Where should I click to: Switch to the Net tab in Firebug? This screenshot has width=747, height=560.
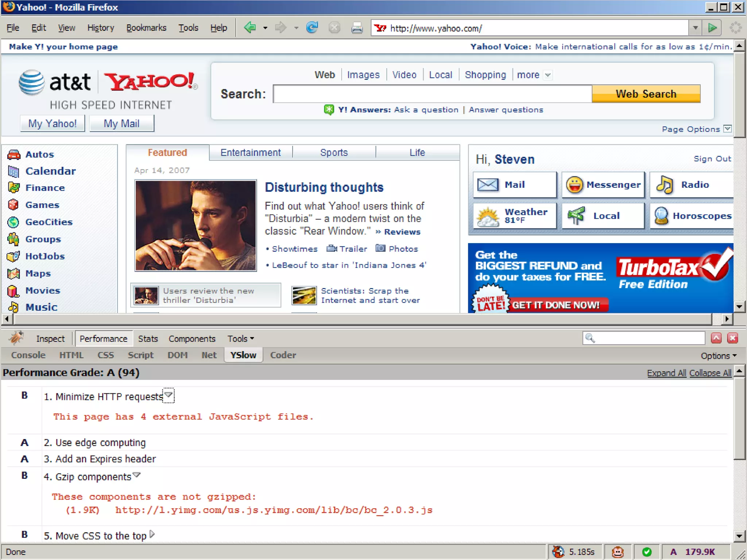209,355
